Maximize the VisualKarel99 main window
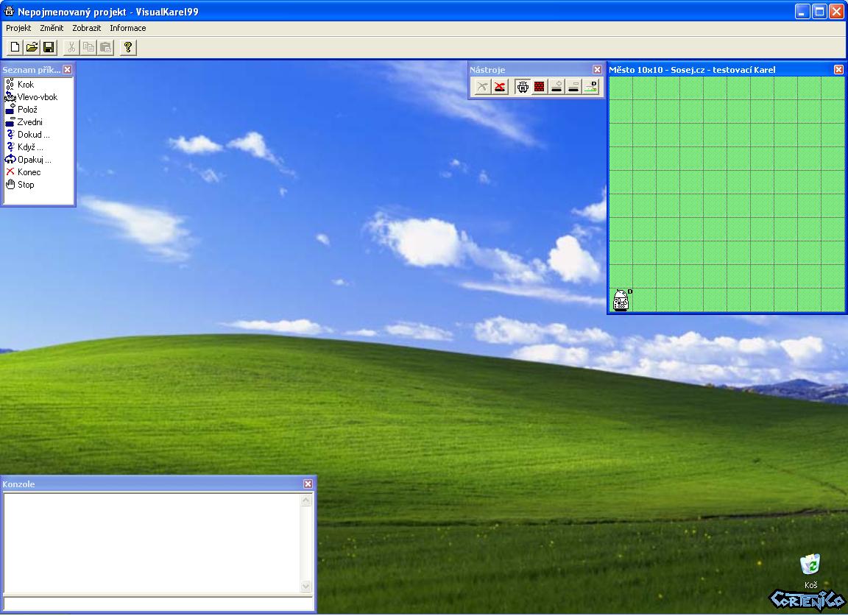 click(x=819, y=11)
